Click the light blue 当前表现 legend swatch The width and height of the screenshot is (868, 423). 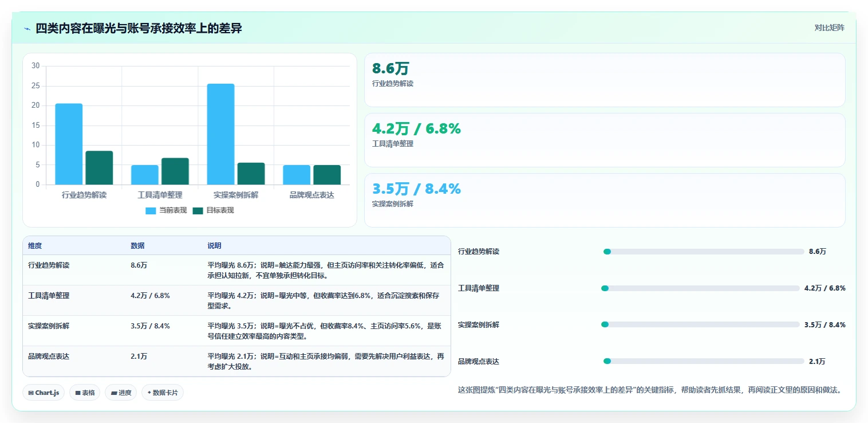click(x=151, y=210)
